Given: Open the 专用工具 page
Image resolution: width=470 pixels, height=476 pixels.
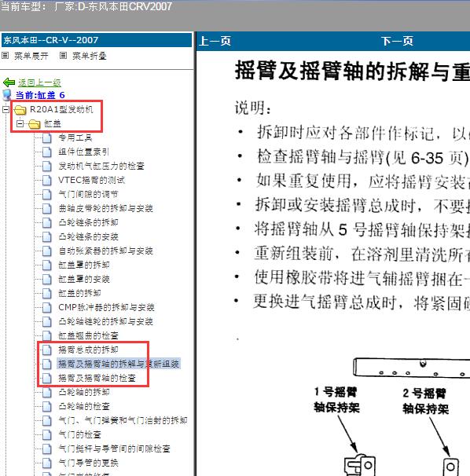Looking at the screenshot, I should (75, 137).
